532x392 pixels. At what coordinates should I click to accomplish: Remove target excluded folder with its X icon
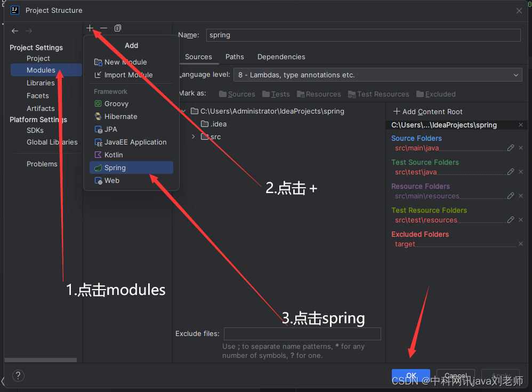point(521,244)
